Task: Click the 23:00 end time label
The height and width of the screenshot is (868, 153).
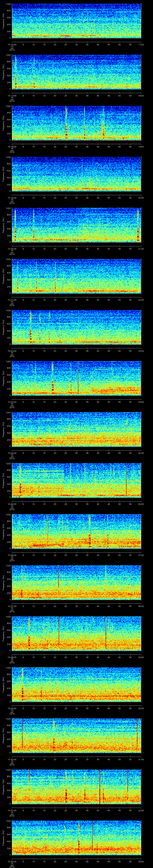Action: point(141,351)
